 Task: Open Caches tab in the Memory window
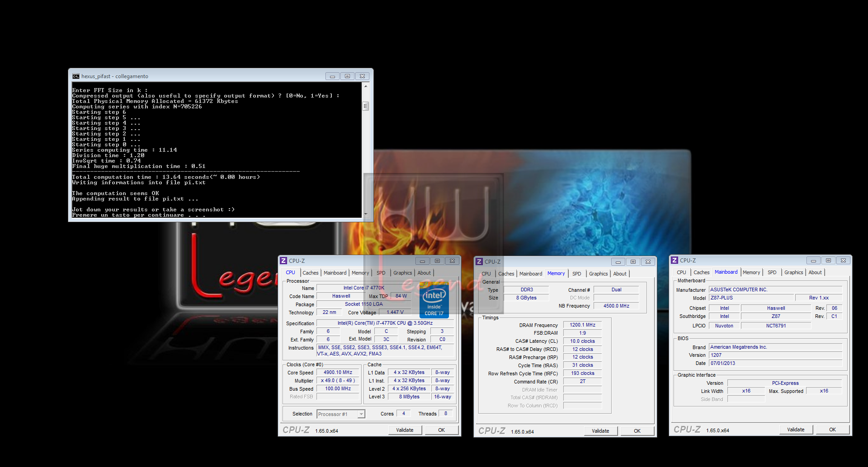coord(506,274)
